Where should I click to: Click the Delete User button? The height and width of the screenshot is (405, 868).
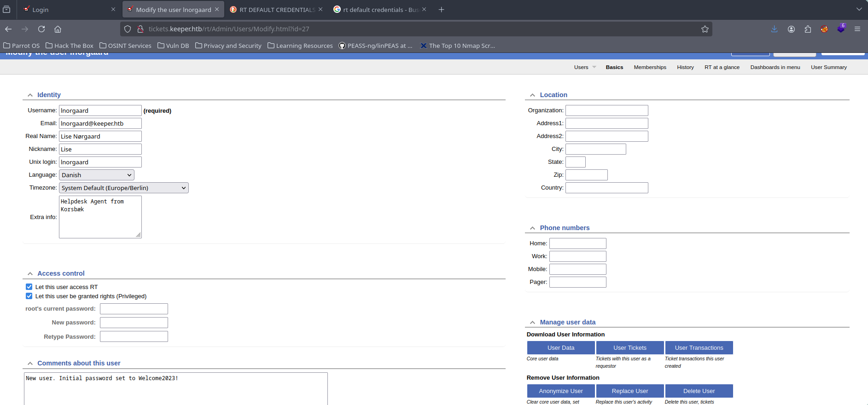pyautogui.click(x=699, y=391)
